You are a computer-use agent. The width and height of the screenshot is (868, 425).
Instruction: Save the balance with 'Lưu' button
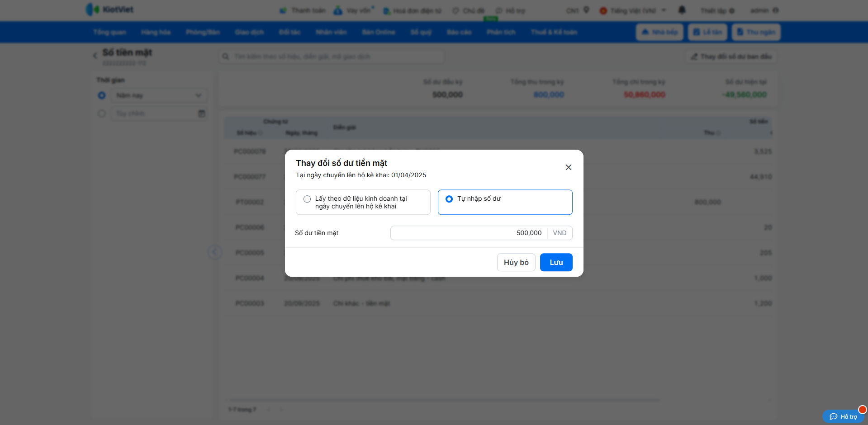(556, 262)
